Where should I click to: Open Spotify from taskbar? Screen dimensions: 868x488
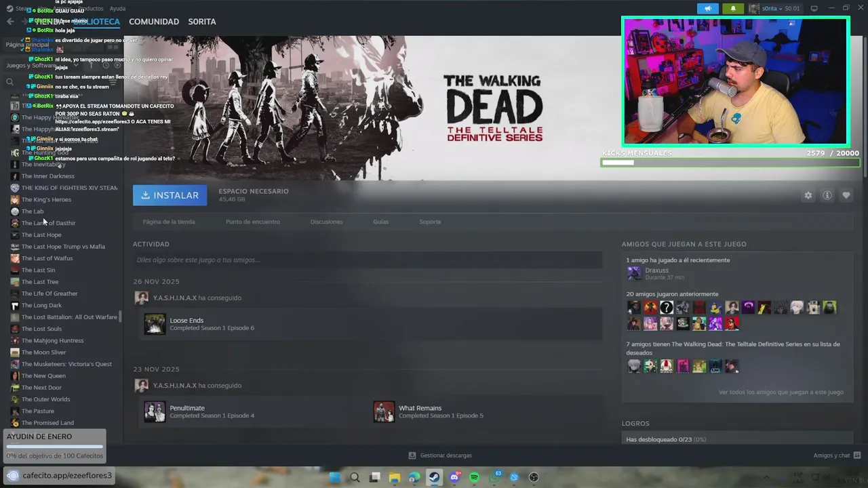point(475,477)
